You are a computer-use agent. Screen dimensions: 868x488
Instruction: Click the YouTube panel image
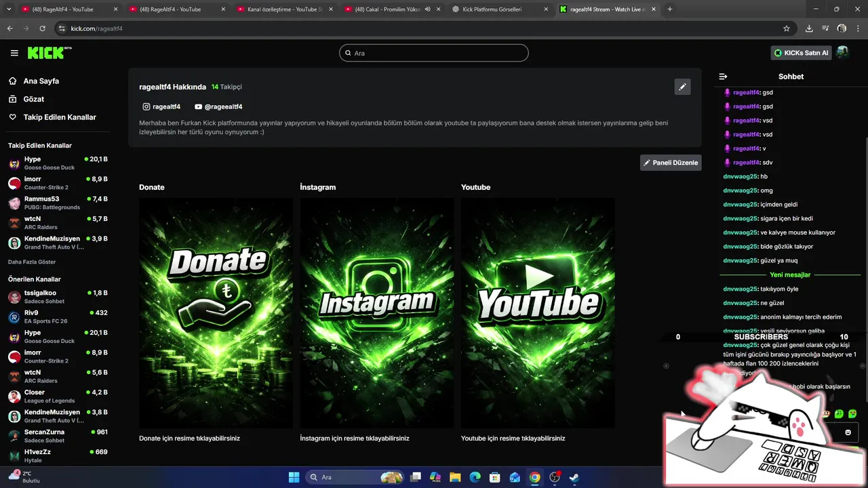click(538, 312)
